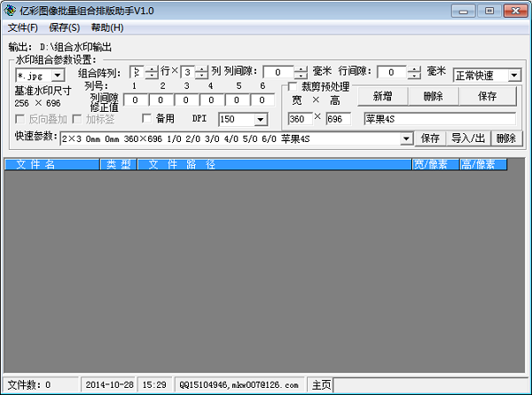
Task: Enable the 备用 checkbox
Action: click(x=147, y=118)
